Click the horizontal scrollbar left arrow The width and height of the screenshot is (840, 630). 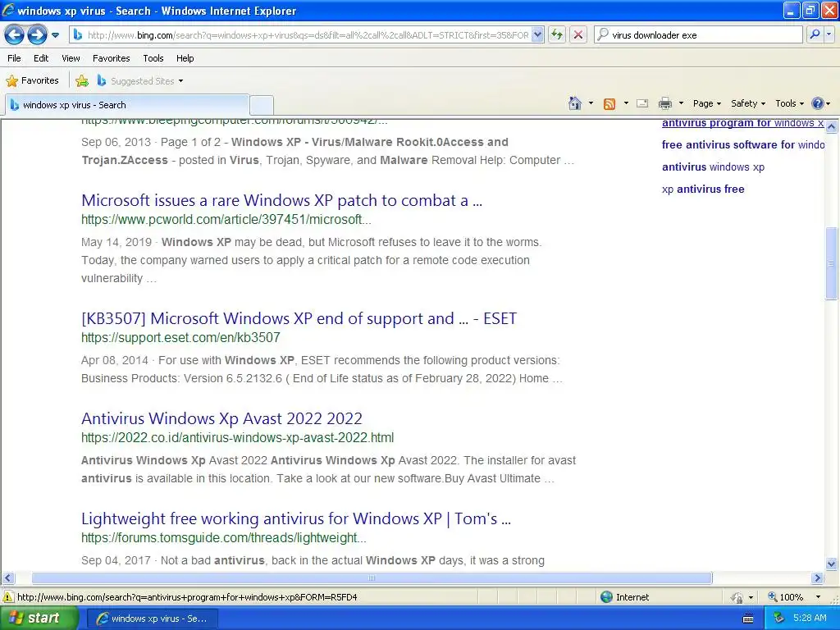[x=7, y=578]
